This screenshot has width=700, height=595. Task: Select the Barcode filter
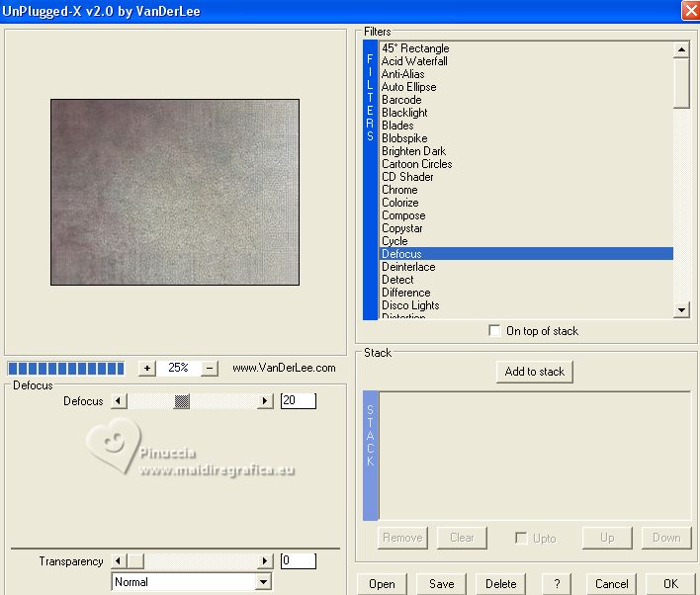pyautogui.click(x=526, y=100)
